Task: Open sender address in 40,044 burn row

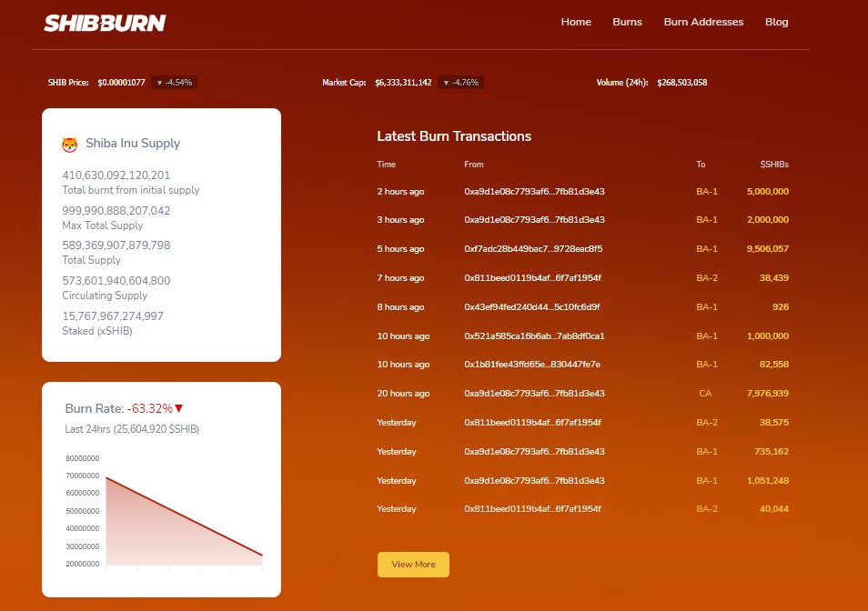Action: coord(532,508)
